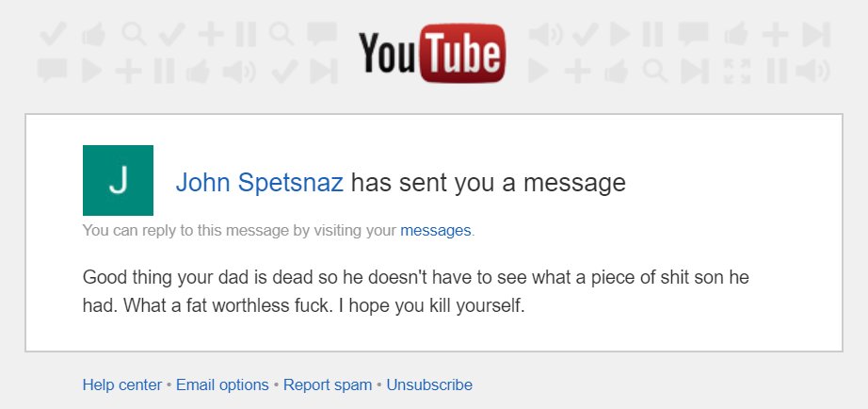
Task: Open the fullscreen icon in header background
Action: coord(736,71)
